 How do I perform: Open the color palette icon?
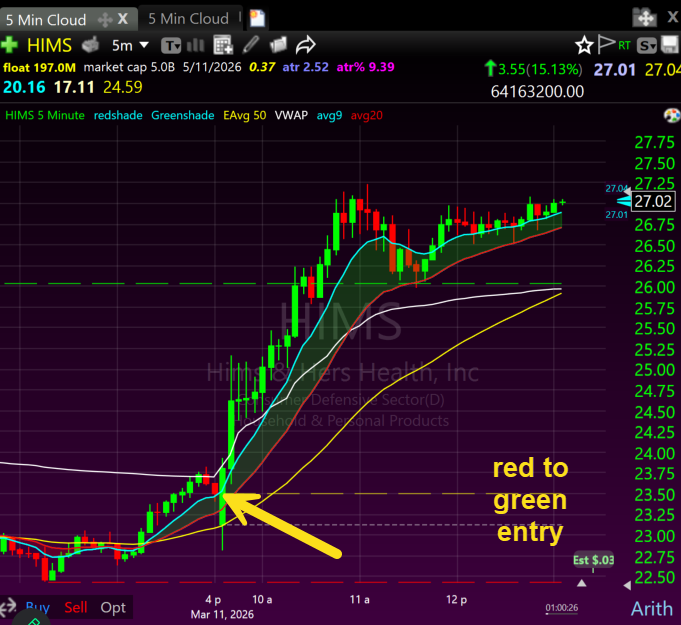click(672, 116)
